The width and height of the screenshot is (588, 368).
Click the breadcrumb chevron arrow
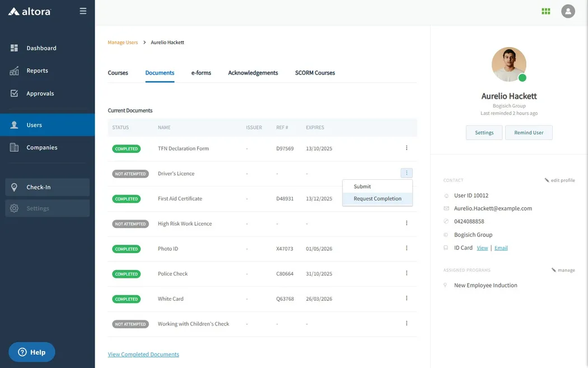(x=144, y=43)
